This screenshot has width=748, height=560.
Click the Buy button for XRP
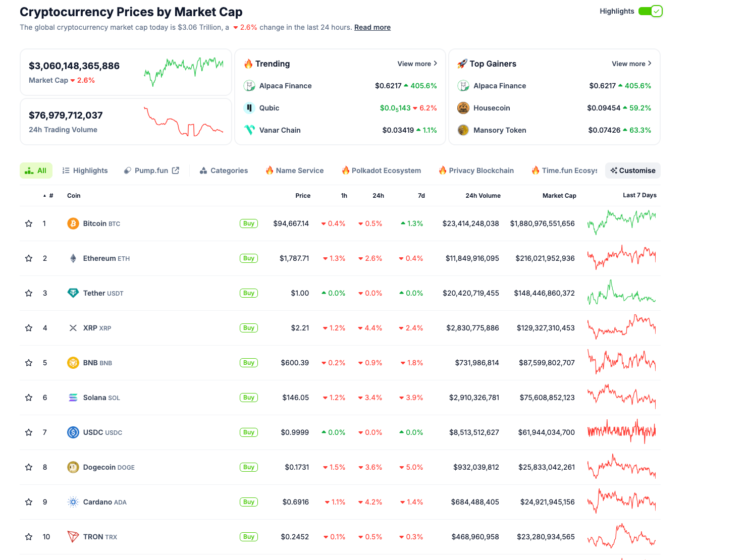(x=248, y=328)
